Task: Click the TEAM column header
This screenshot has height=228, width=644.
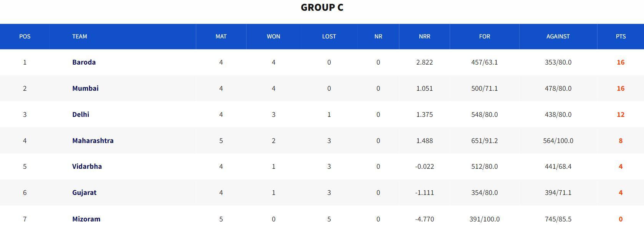Action: 79,37
